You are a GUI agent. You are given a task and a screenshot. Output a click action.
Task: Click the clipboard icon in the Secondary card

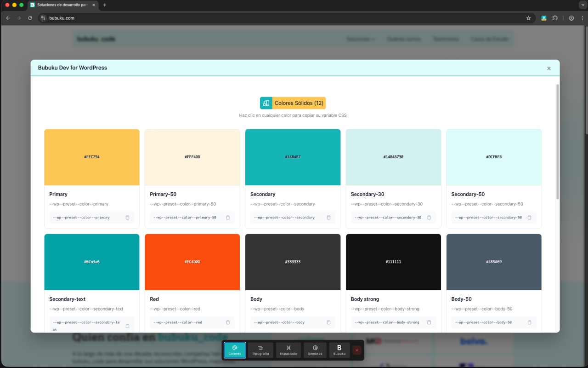[328, 218]
